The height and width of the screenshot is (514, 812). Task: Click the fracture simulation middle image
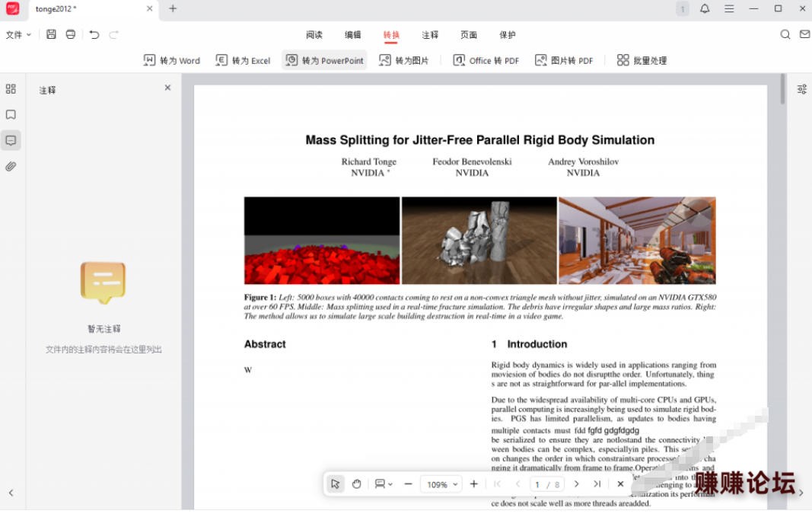[x=479, y=241]
